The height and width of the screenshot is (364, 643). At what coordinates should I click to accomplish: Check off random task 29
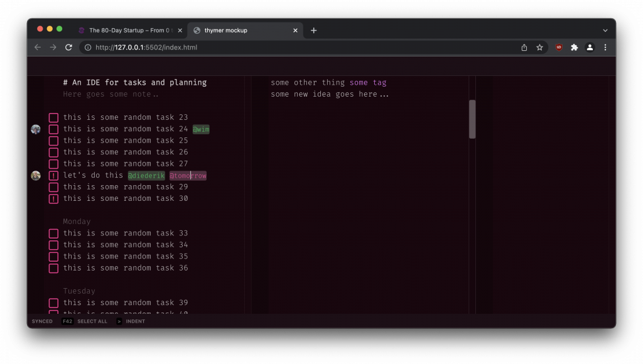point(53,187)
